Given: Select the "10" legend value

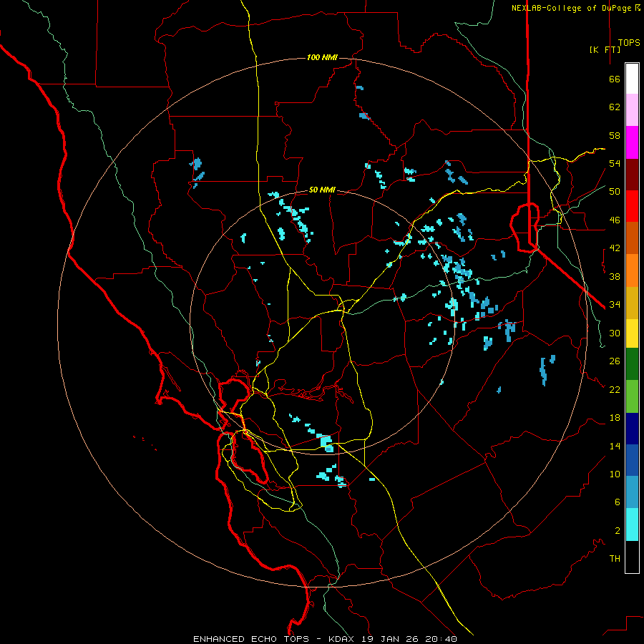Looking at the screenshot, I should (x=615, y=474).
